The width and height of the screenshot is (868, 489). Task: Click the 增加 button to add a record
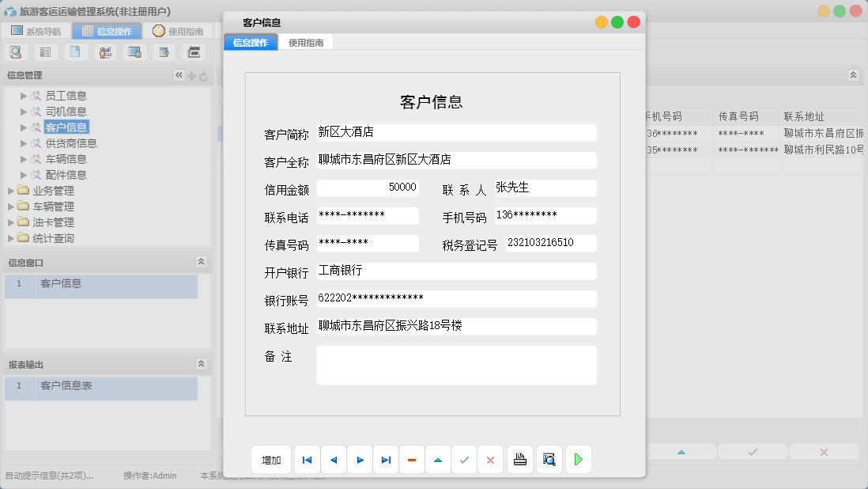tap(271, 459)
